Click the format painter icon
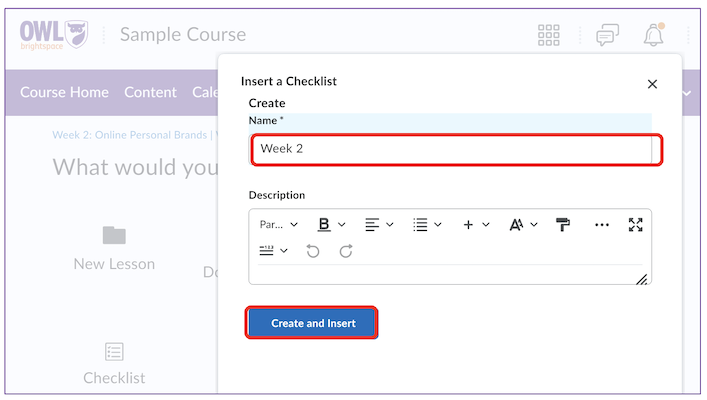707x400 pixels. click(564, 225)
